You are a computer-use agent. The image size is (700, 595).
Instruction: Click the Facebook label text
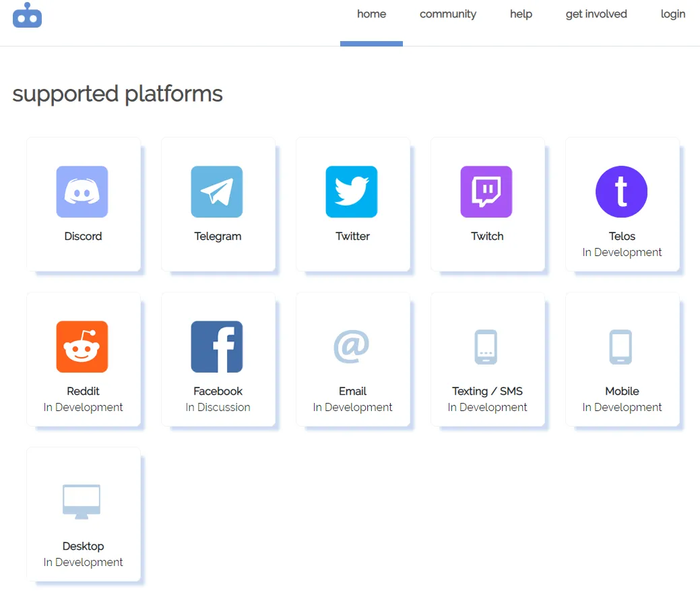(x=218, y=391)
